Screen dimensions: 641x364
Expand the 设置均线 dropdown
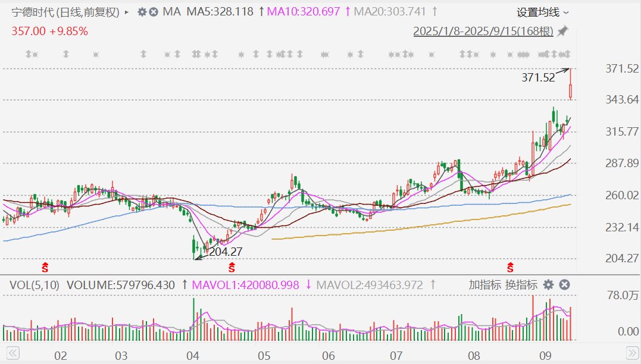pyautogui.click(x=542, y=12)
